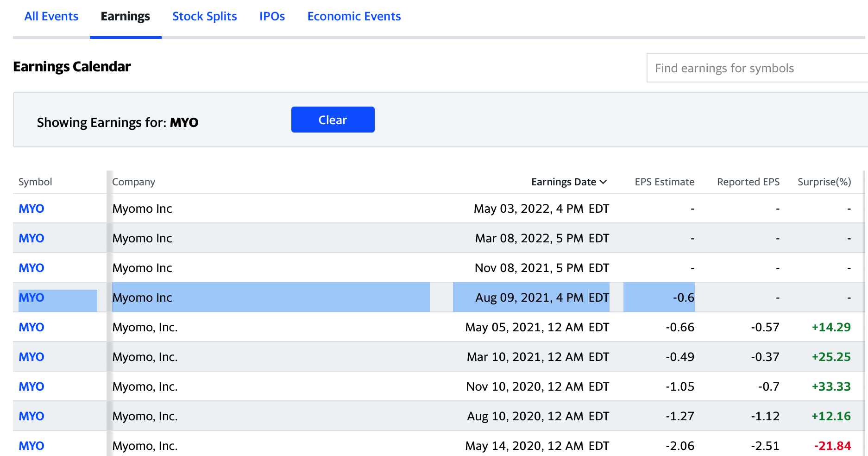Sort by Earnings Date column arrow
The height and width of the screenshot is (456, 868).
[603, 182]
